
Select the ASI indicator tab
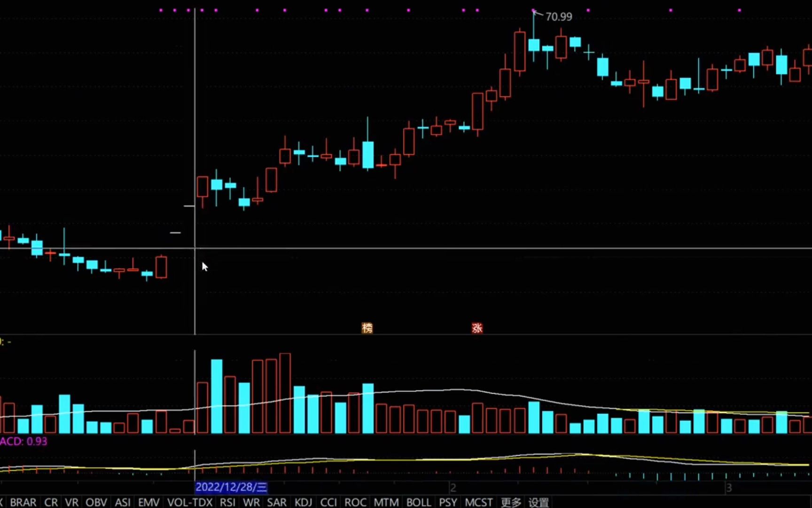click(x=122, y=502)
